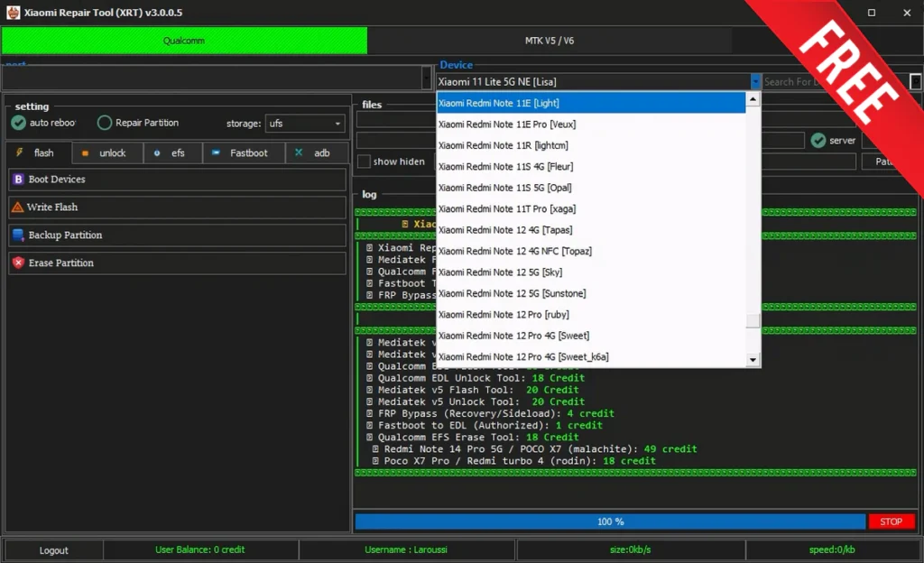Click the blue icon on the Fastboot tab
Image resolution: width=924 pixels, height=563 pixels.
pyautogui.click(x=216, y=153)
